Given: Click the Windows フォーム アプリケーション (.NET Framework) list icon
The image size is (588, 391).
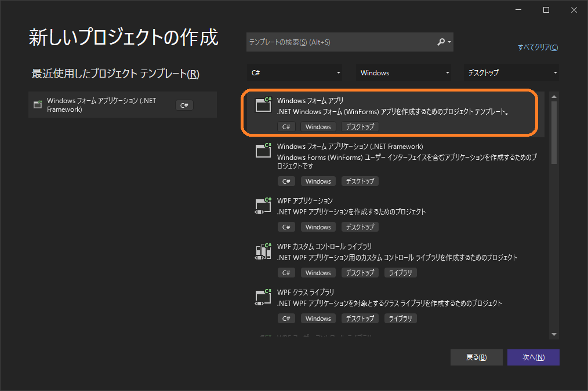Looking at the screenshot, I should pos(263,151).
